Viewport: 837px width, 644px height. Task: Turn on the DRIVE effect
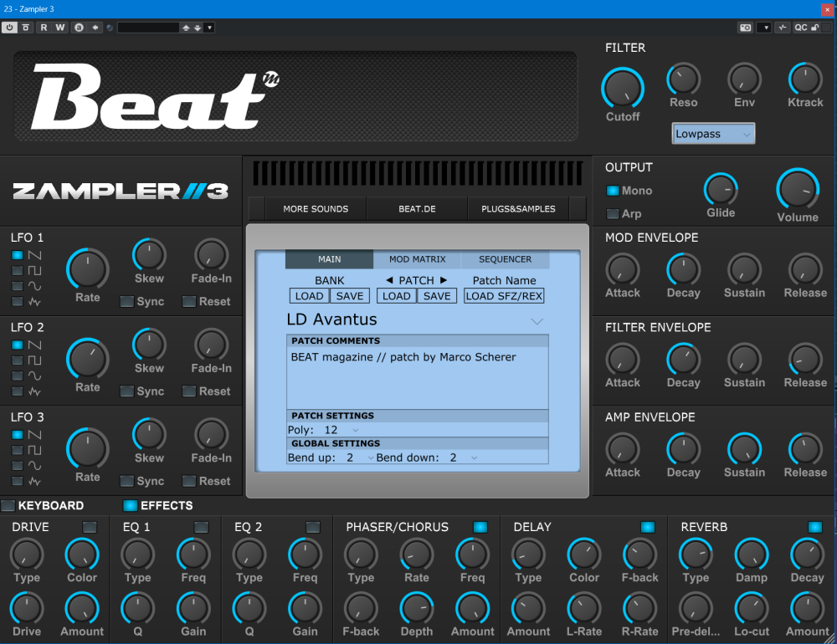tap(90, 527)
